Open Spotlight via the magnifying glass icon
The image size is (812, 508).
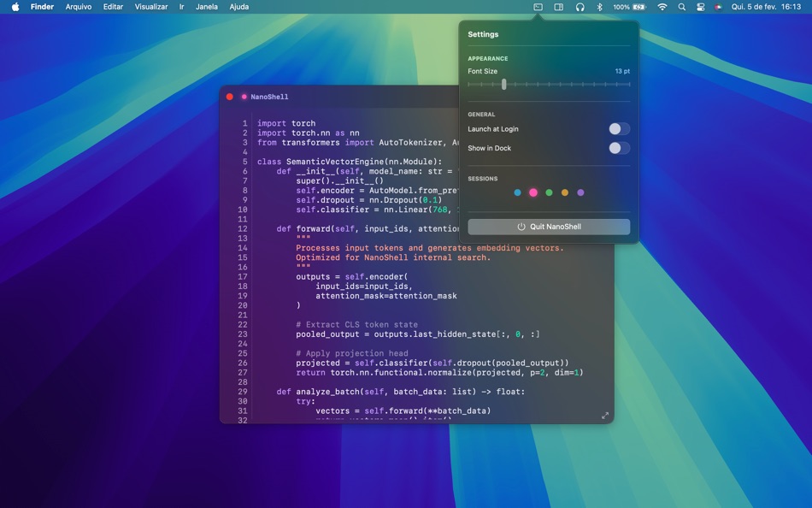click(x=680, y=7)
